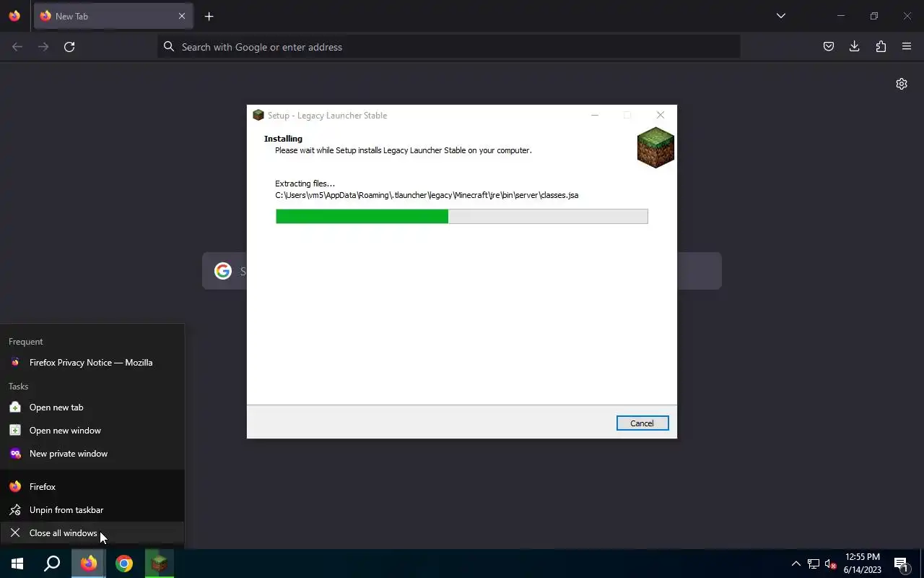Viewport: 924px width, 578px height.
Task: Select Unpin from taskbar
Action: click(92, 510)
